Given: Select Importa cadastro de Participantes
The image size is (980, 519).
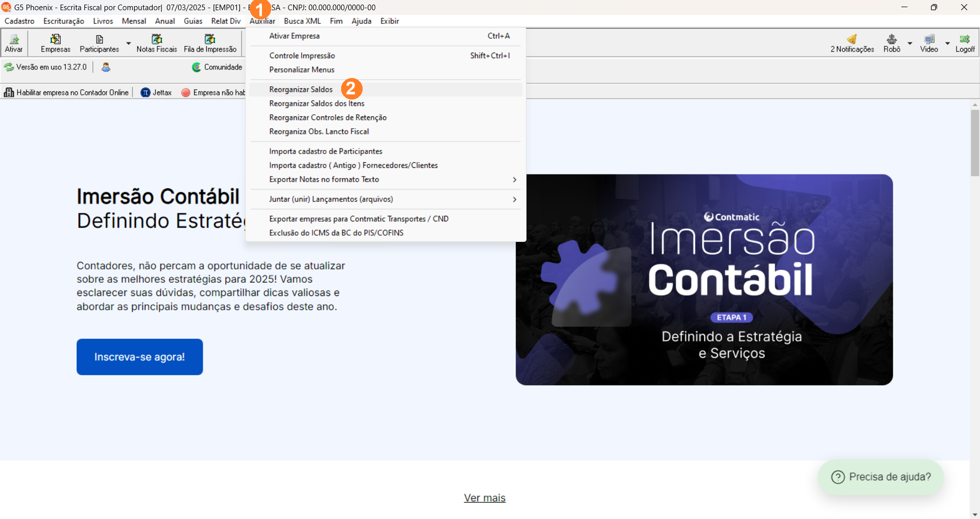Looking at the screenshot, I should coord(386,152).
